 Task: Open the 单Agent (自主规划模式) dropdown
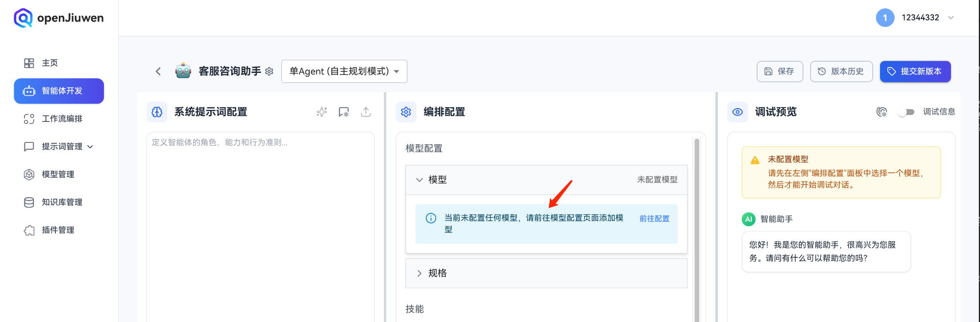tap(344, 71)
